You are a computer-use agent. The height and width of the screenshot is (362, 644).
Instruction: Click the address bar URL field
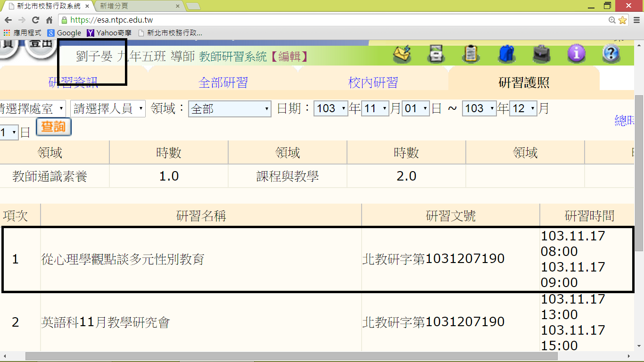330,20
